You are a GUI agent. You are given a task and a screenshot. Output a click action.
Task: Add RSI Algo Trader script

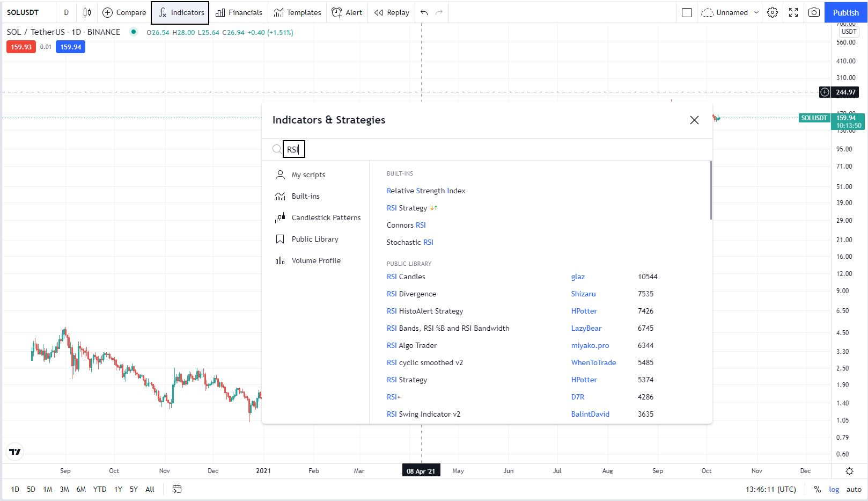[411, 345]
